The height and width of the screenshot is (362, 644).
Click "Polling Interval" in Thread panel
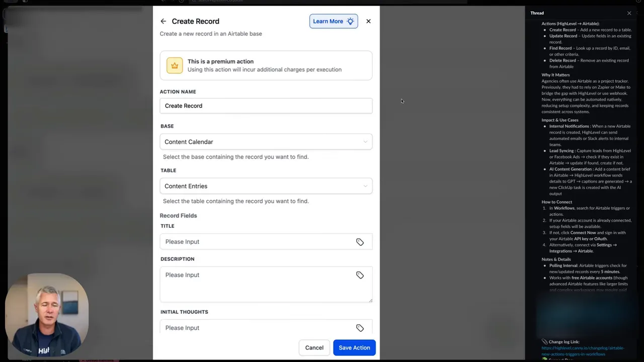pyautogui.click(x=563, y=265)
